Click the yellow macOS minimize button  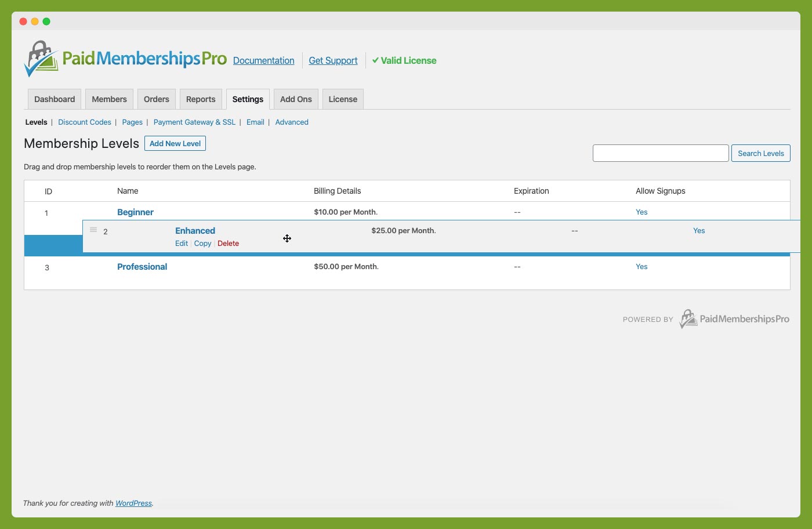click(x=35, y=21)
